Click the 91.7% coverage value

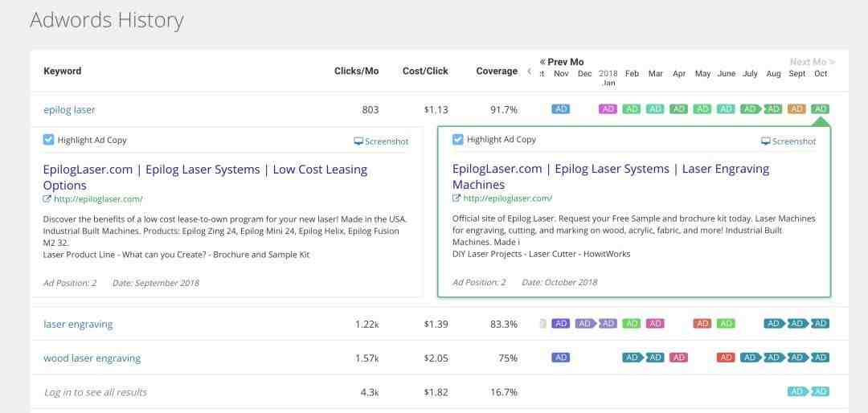pyautogui.click(x=504, y=109)
